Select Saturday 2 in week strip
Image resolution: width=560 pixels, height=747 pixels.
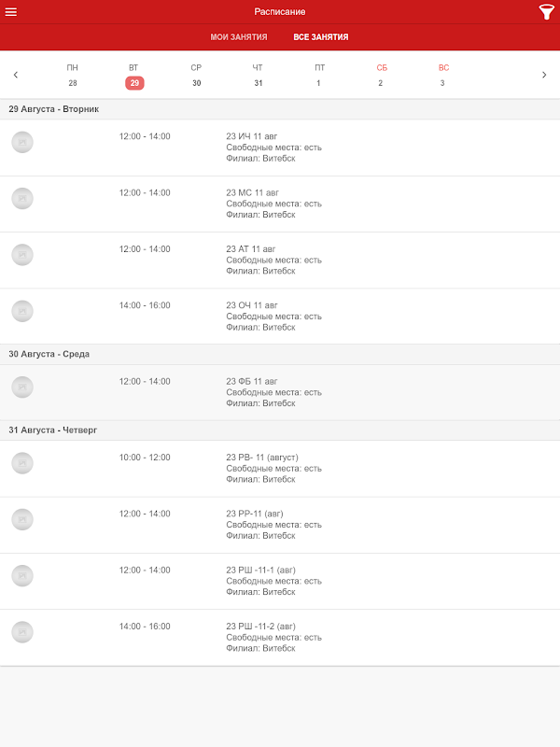click(381, 76)
